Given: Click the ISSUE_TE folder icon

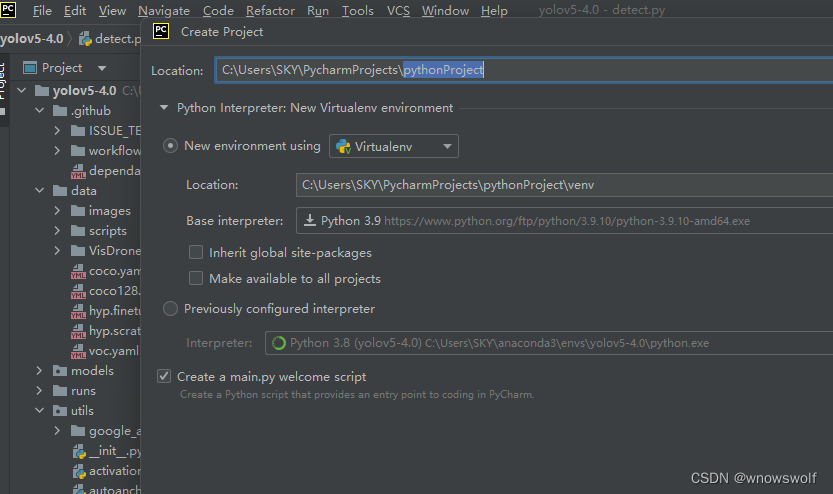Looking at the screenshot, I should pos(78,131).
